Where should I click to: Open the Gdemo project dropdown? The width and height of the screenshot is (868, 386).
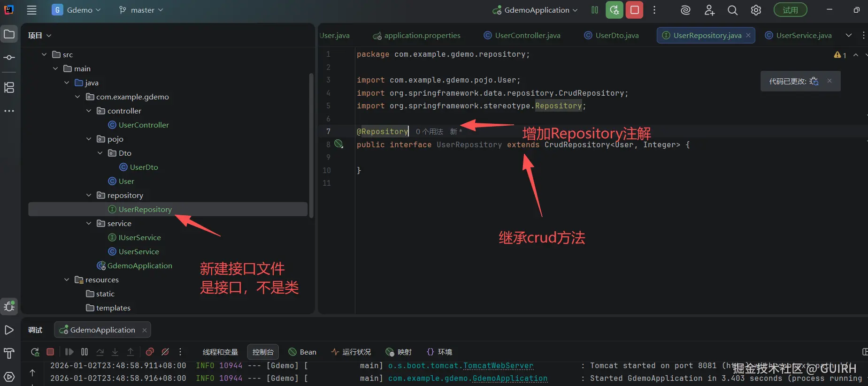coord(77,10)
